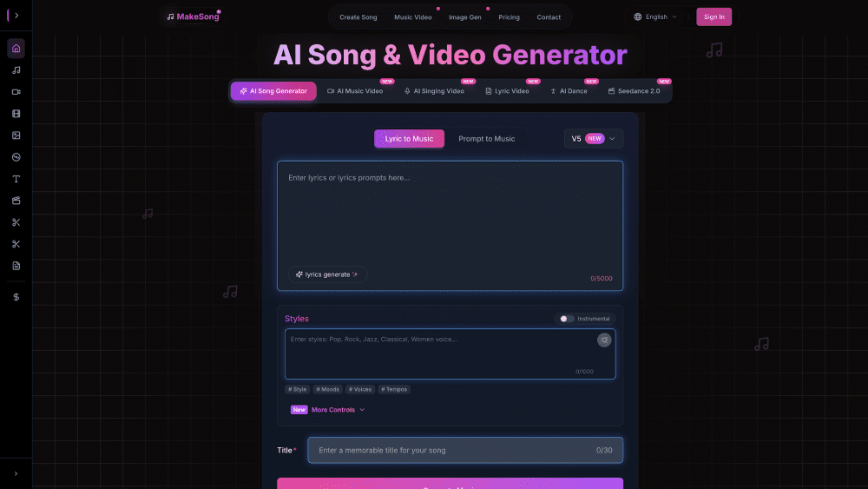This screenshot has height=489, width=868.
Task: Click the Seedance 2.0 tab clapper icon
Action: (x=611, y=91)
